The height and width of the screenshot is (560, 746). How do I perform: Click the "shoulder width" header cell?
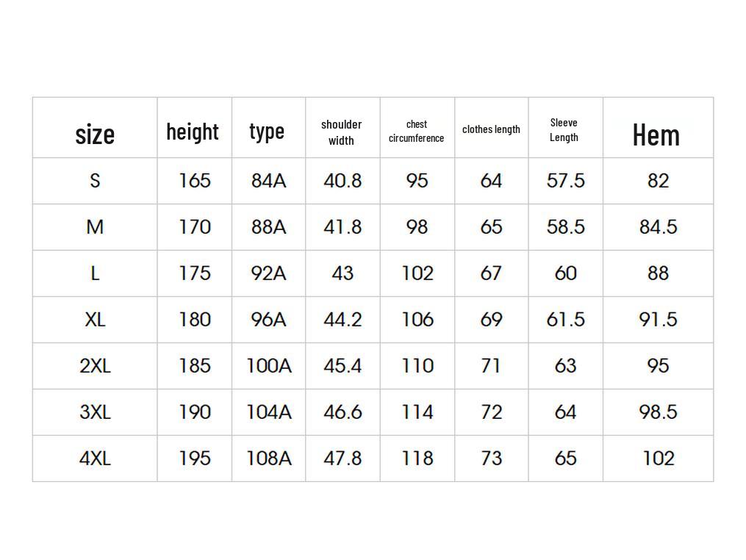pos(342,132)
